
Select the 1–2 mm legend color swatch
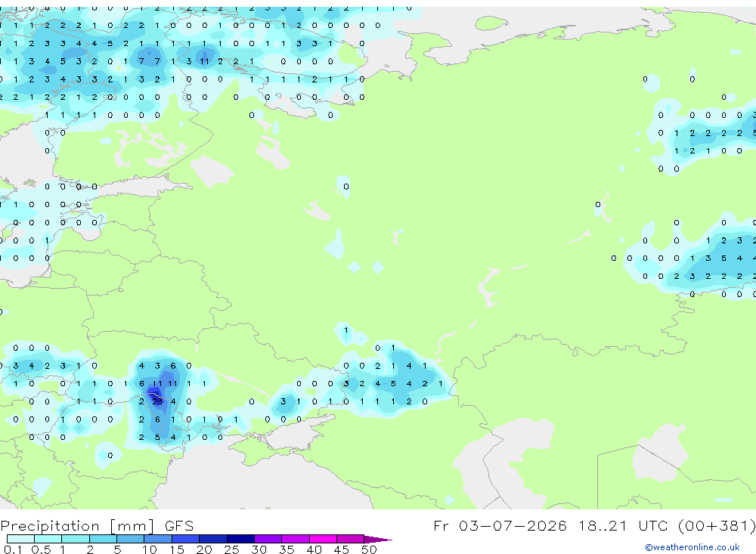(76, 539)
